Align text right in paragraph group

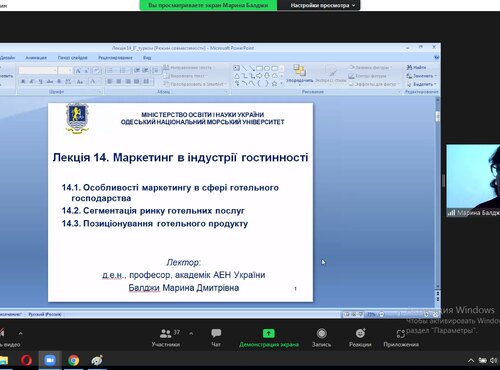[128, 81]
